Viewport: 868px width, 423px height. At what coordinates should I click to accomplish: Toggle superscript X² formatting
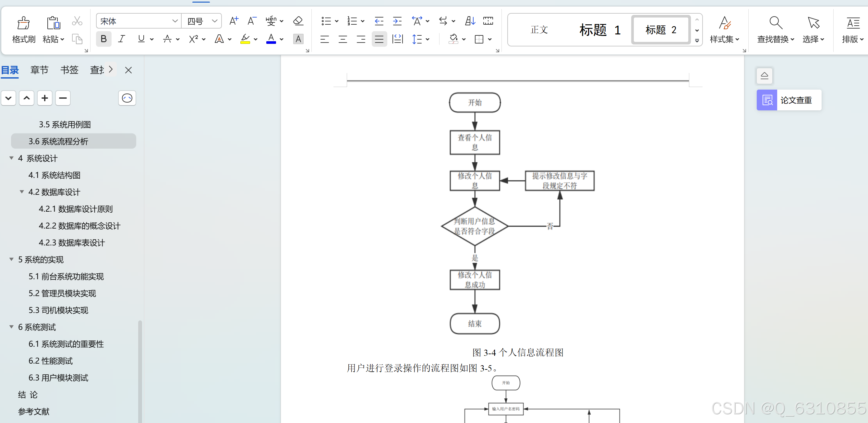[193, 39]
